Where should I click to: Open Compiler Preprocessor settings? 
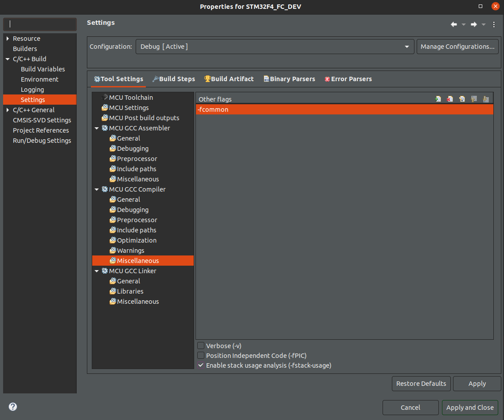pyautogui.click(x=133, y=220)
